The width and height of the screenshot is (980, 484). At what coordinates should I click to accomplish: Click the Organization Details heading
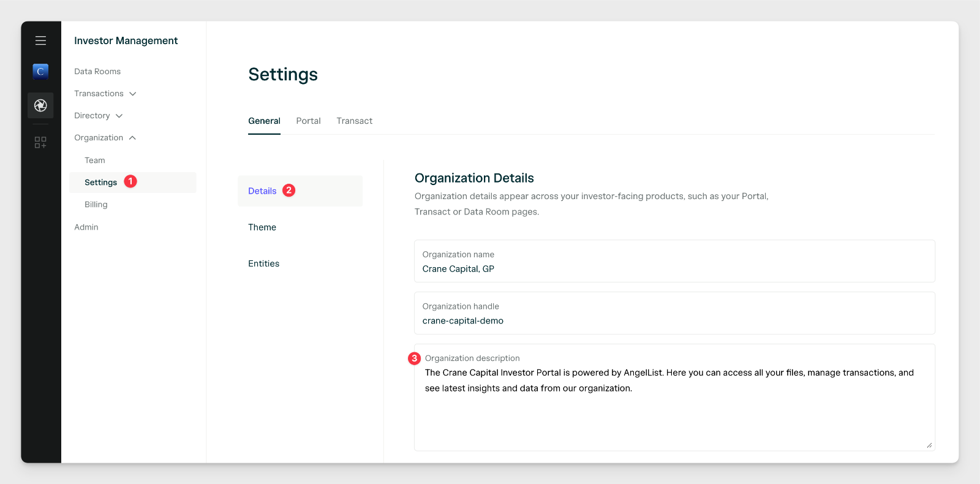474,178
